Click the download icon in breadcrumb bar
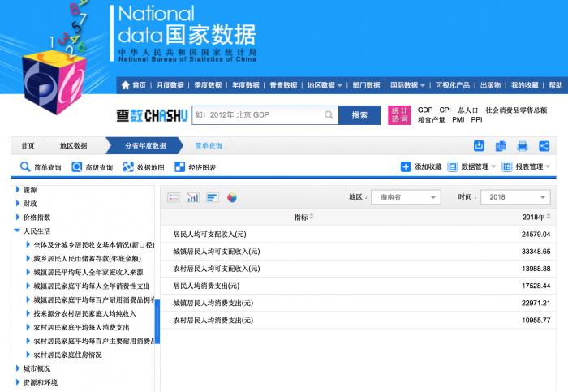The height and width of the screenshot is (392, 568). (479, 146)
